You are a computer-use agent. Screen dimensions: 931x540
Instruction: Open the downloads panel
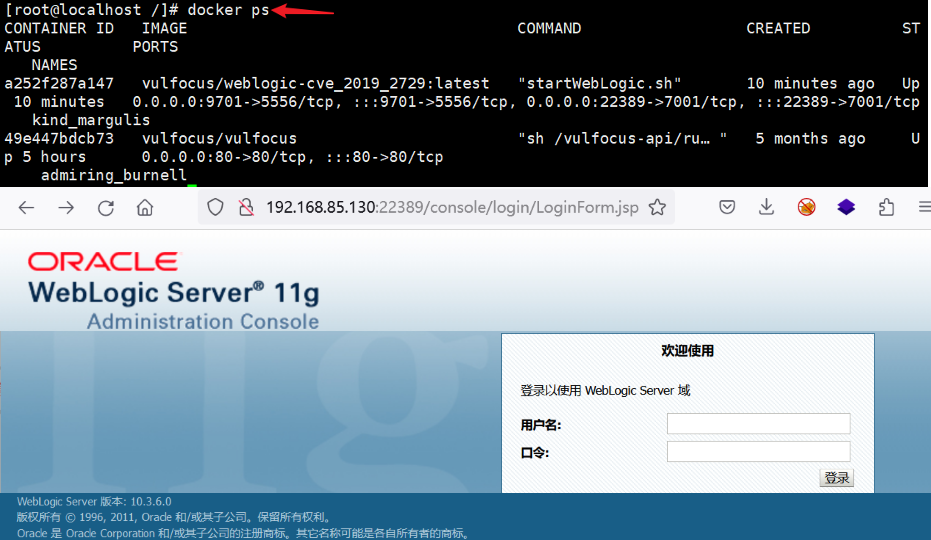[x=767, y=207]
